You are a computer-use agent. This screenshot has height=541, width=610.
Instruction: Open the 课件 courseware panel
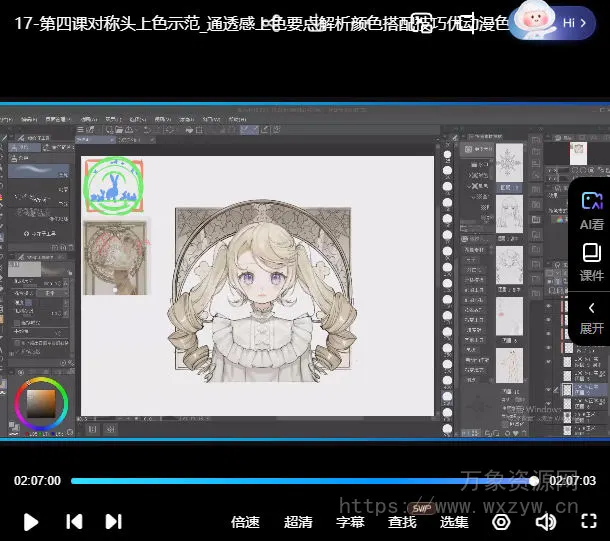[591, 262]
